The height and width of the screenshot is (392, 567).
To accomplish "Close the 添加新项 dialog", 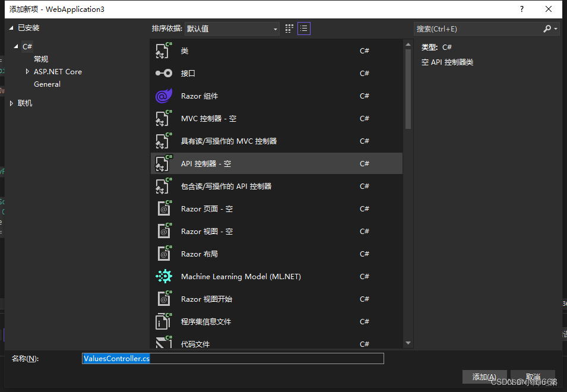I will point(549,9).
